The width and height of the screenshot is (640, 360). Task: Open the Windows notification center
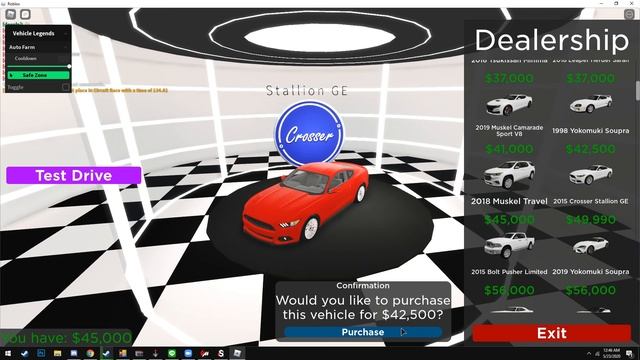pyautogui.click(x=630, y=353)
